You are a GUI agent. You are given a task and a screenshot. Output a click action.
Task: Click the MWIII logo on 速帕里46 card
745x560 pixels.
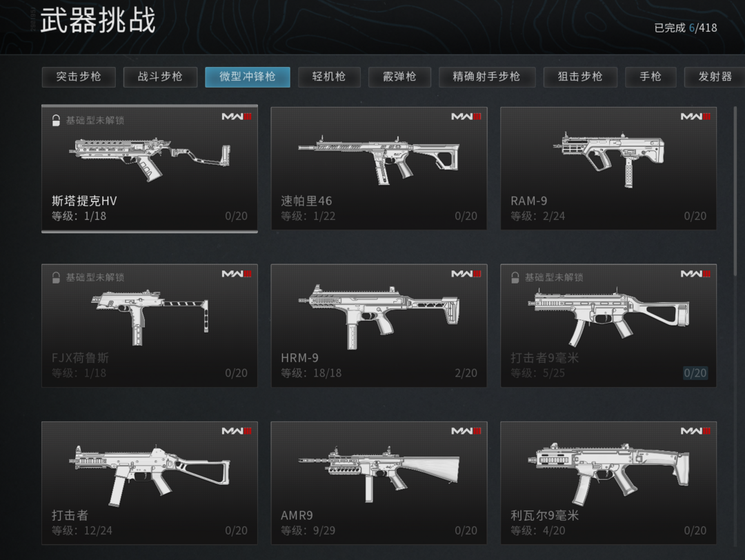466,117
